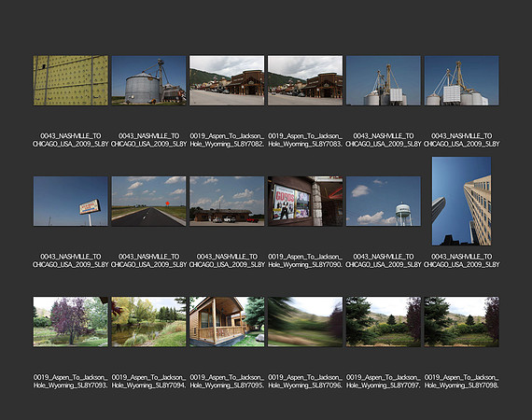Screen dimensions: 532x420
Task: Select the street photo thumbnail captioned 5L8Y7083
Action: [x=305, y=80]
